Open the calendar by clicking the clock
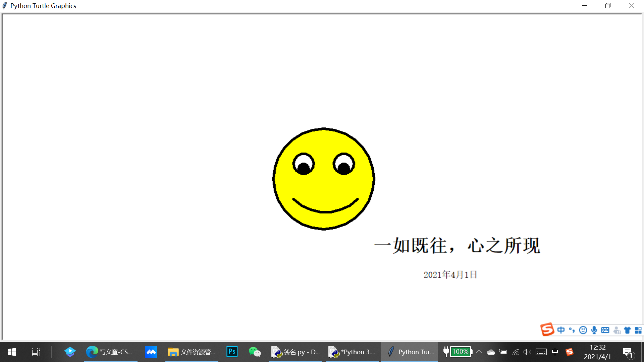This screenshot has height=362, width=644. [x=598, y=352]
